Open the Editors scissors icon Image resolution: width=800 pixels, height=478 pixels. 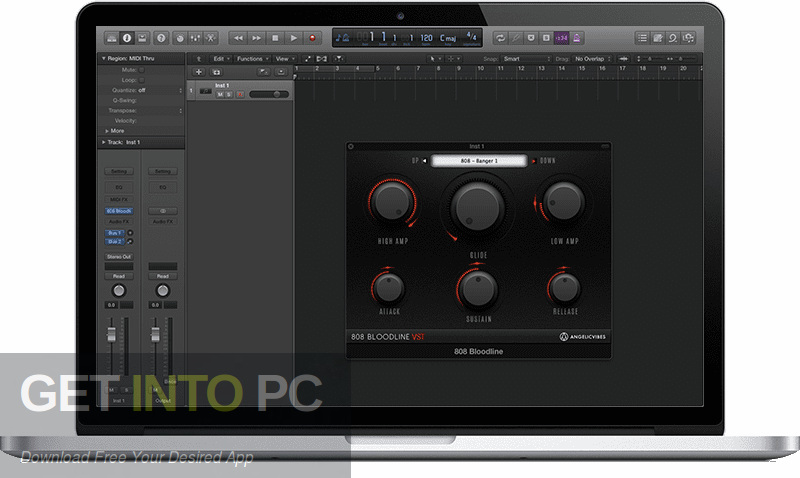(210, 38)
